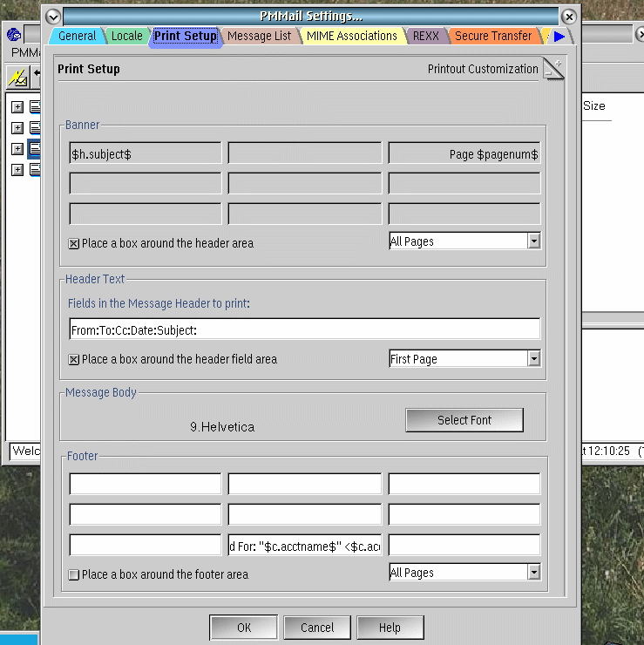The width and height of the screenshot is (644, 645).
Task: Click the Select Font button
Action: 464,420
